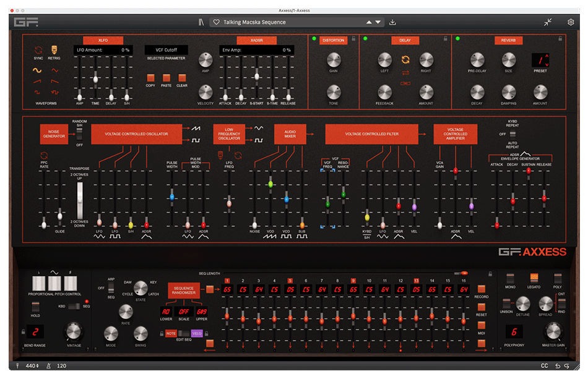Click the redo arrow in the status bar
Image resolution: width=588 pixels, height=379 pixels.
[566, 366]
